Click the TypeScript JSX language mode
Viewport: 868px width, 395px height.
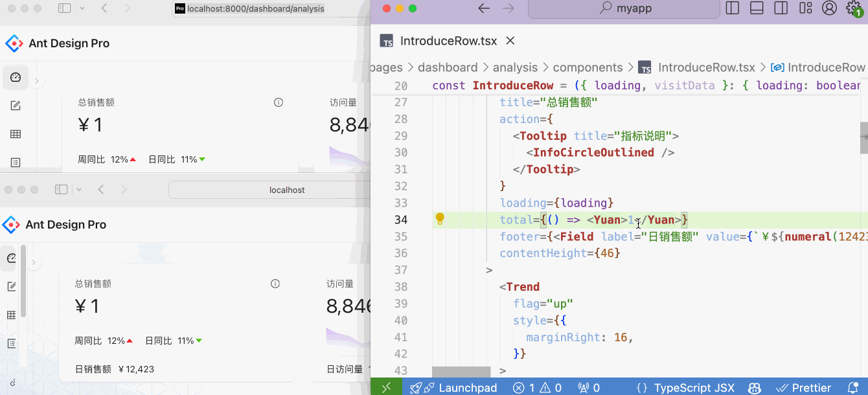click(694, 388)
